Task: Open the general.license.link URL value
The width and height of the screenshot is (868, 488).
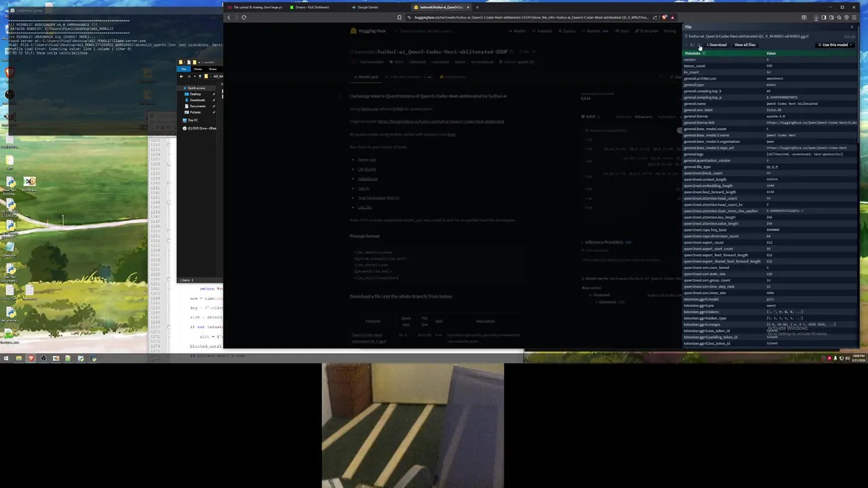Action: point(812,123)
